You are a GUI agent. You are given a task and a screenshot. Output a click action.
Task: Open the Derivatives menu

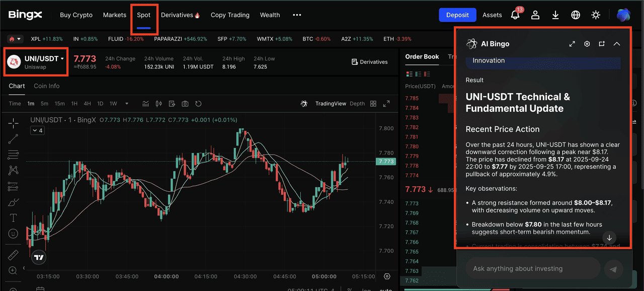181,15
